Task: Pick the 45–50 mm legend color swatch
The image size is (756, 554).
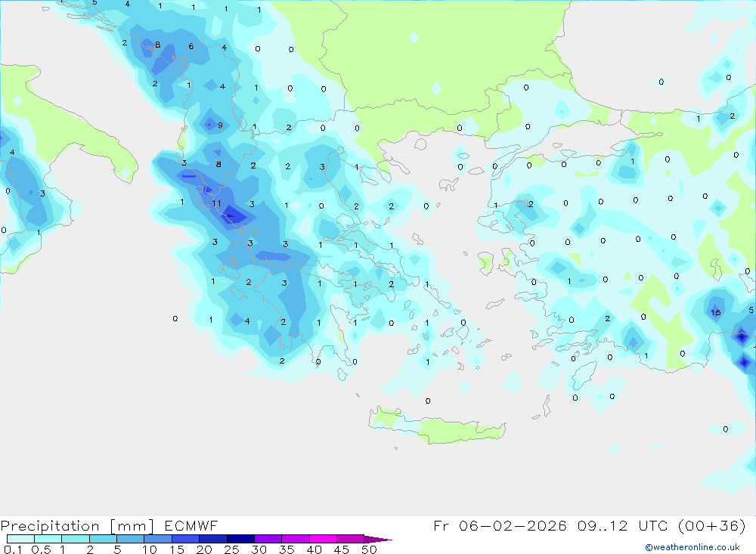Action: click(351, 539)
